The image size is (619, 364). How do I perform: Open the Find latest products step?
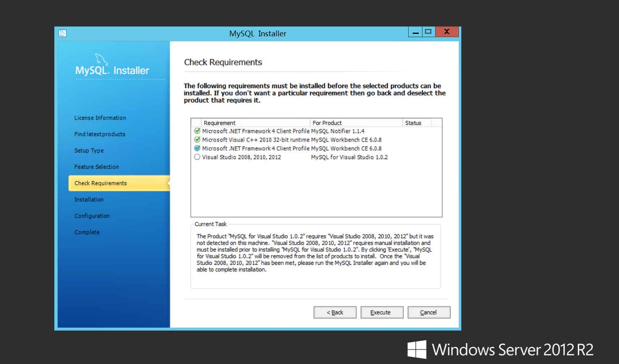pos(100,134)
